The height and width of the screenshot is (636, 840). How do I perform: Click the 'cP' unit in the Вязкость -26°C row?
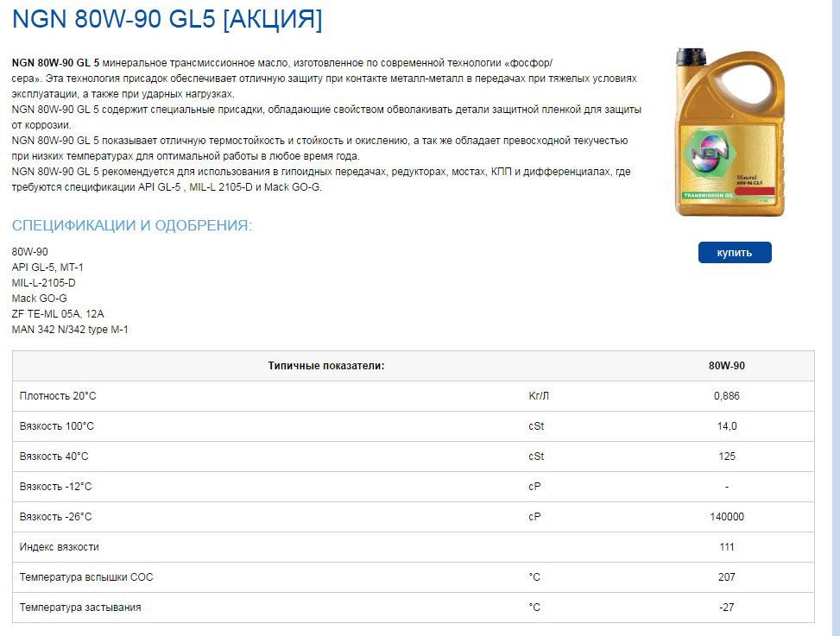coord(534,517)
